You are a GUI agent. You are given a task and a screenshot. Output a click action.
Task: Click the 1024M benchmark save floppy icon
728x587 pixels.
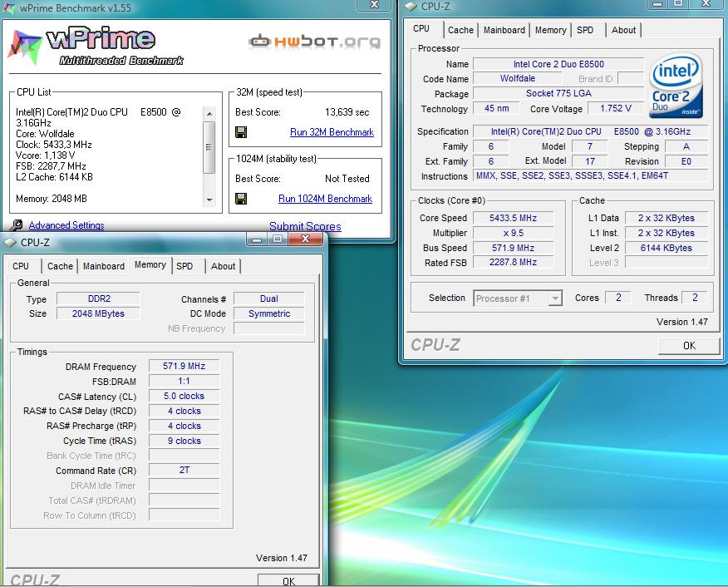pos(241,199)
